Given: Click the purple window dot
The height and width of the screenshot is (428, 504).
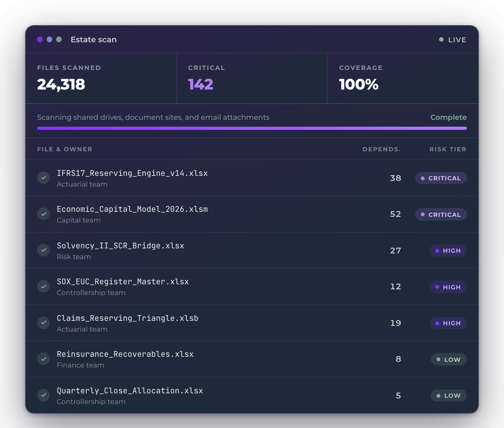Looking at the screenshot, I should [40, 39].
